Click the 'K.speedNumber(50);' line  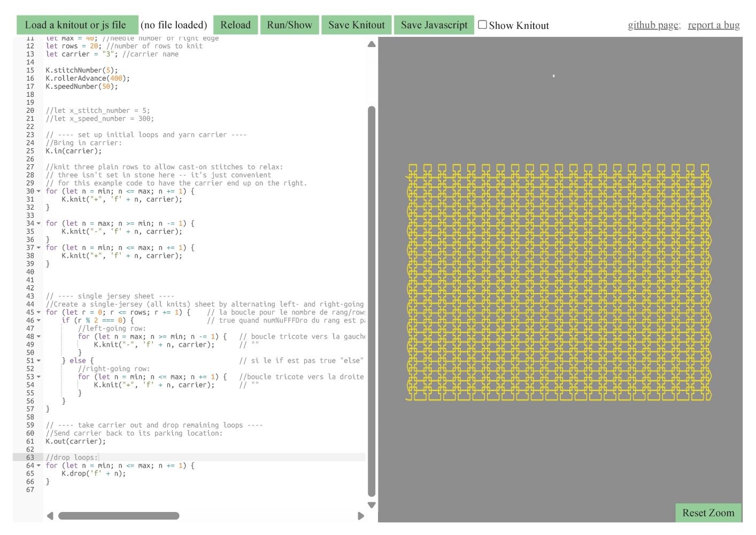[81, 86]
